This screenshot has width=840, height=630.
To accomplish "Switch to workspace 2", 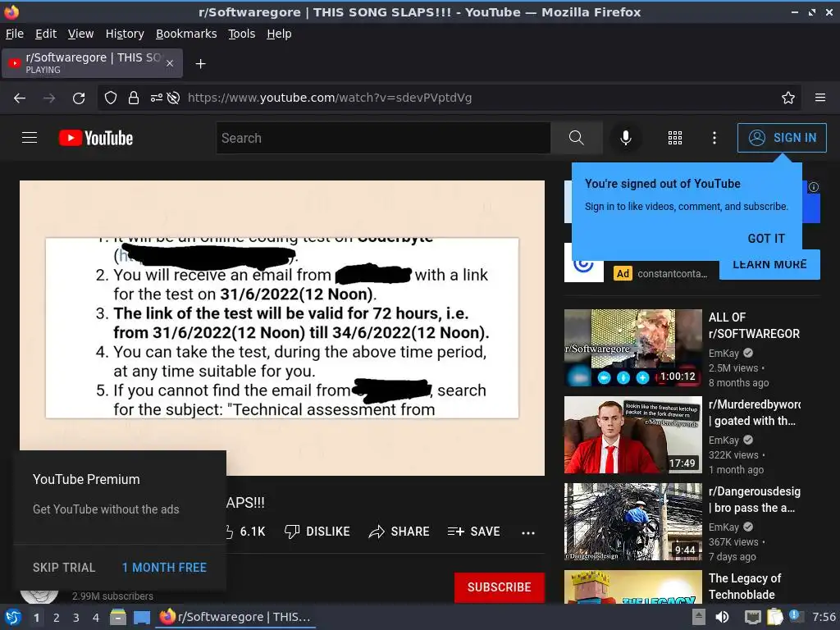I will pyautogui.click(x=57, y=618).
